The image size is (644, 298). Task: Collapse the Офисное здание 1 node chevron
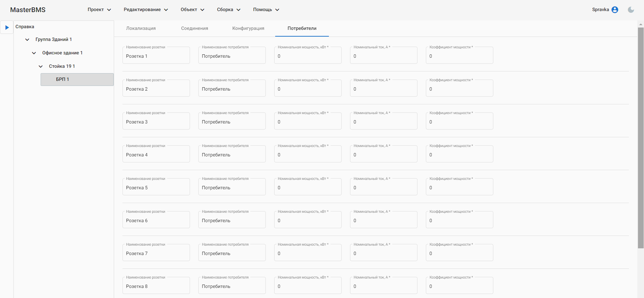[x=34, y=53]
